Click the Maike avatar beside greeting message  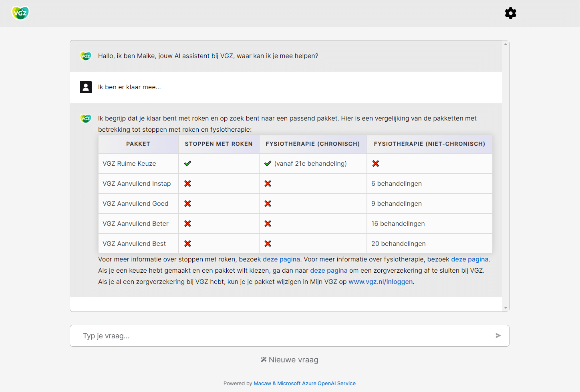(86, 56)
